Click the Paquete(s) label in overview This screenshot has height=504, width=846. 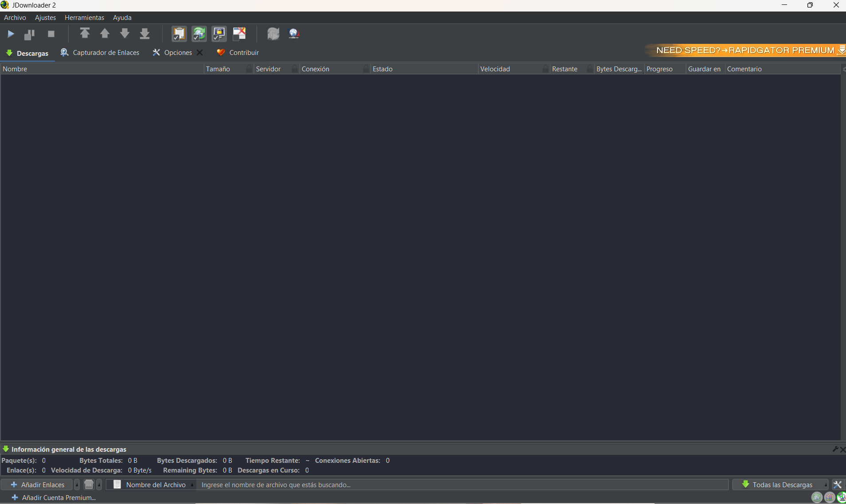19,461
